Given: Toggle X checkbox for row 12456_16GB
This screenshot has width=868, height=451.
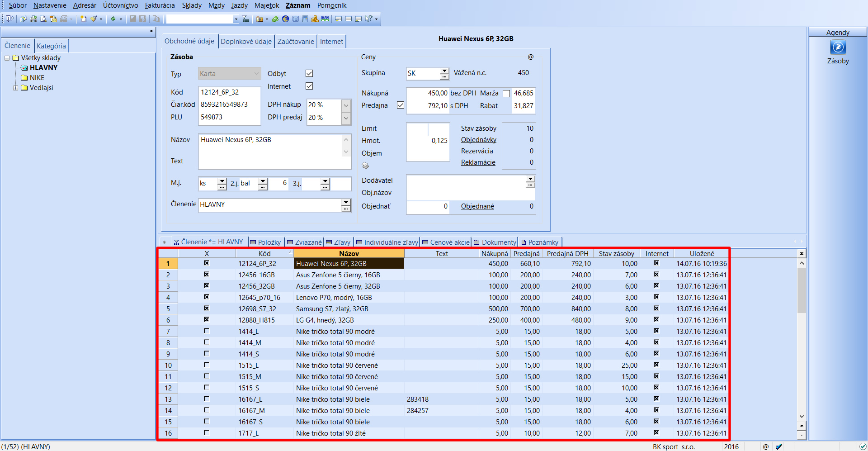Looking at the screenshot, I should click(x=207, y=274).
